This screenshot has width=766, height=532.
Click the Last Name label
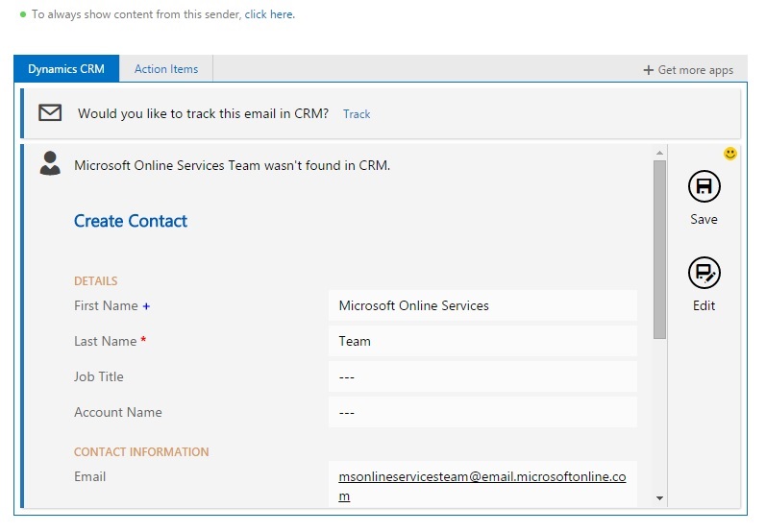(x=105, y=341)
